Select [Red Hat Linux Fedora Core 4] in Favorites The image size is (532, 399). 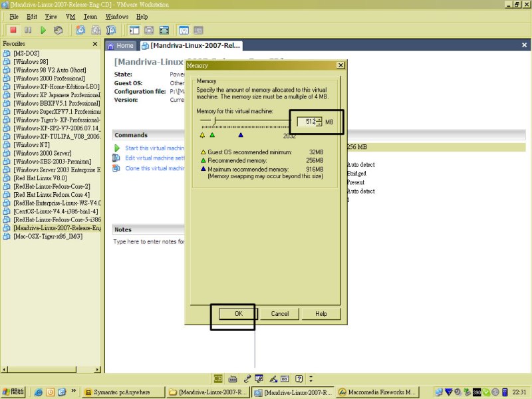[52, 195]
